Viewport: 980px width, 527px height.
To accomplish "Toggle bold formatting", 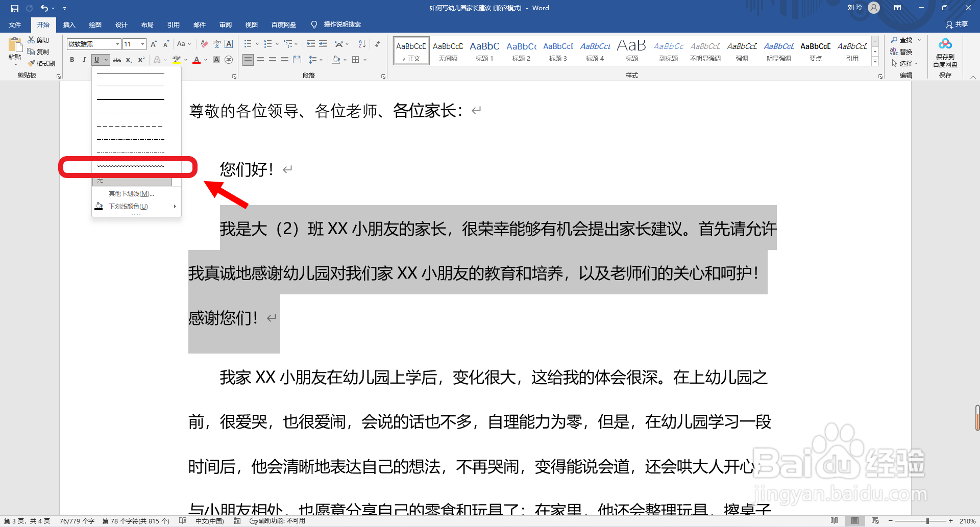I will 72,60.
